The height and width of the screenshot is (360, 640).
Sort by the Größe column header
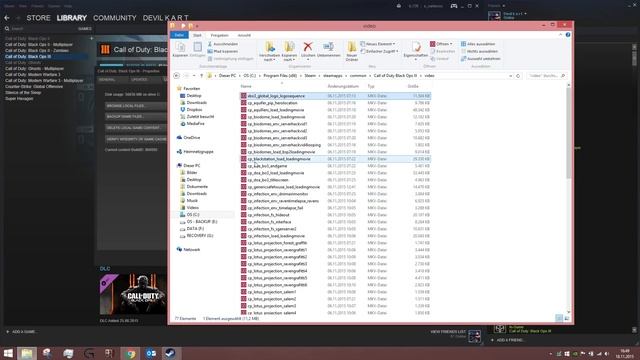(x=413, y=87)
